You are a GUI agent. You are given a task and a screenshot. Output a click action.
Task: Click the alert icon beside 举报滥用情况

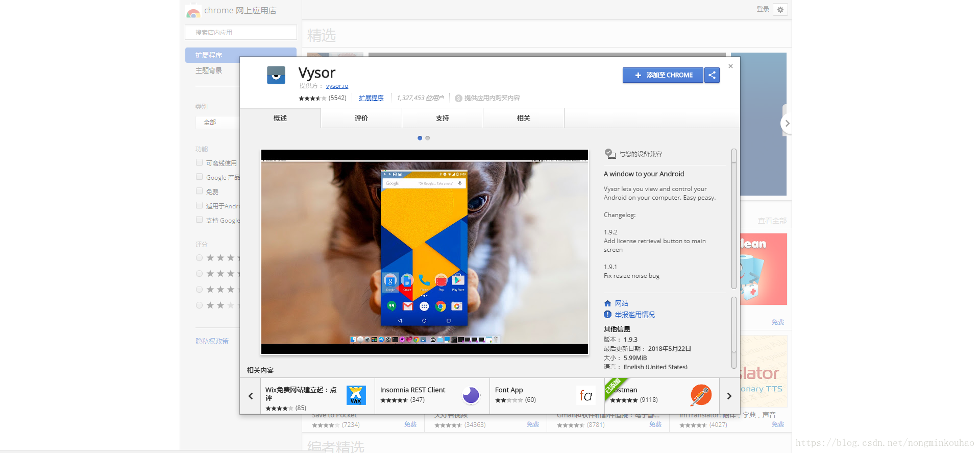coord(607,315)
